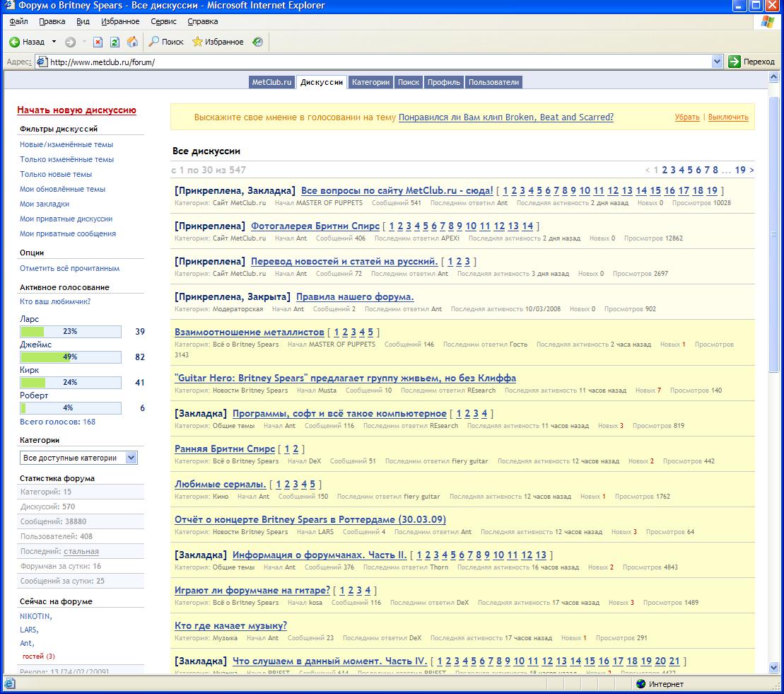
Task: Click the page scrollbar up arrow
Action: pyautogui.click(x=773, y=77)
